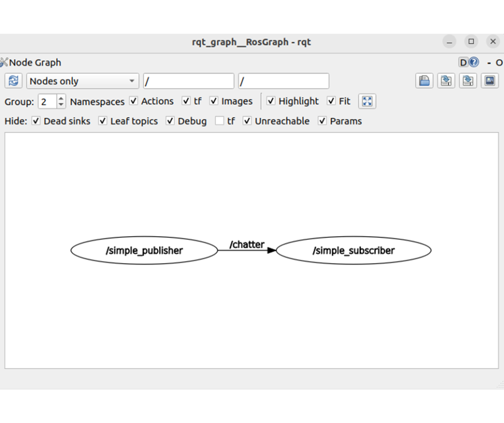This screenshot has height=423, width=504.
Task: Click the load DOT graph file icon
Action: (425, 81)
